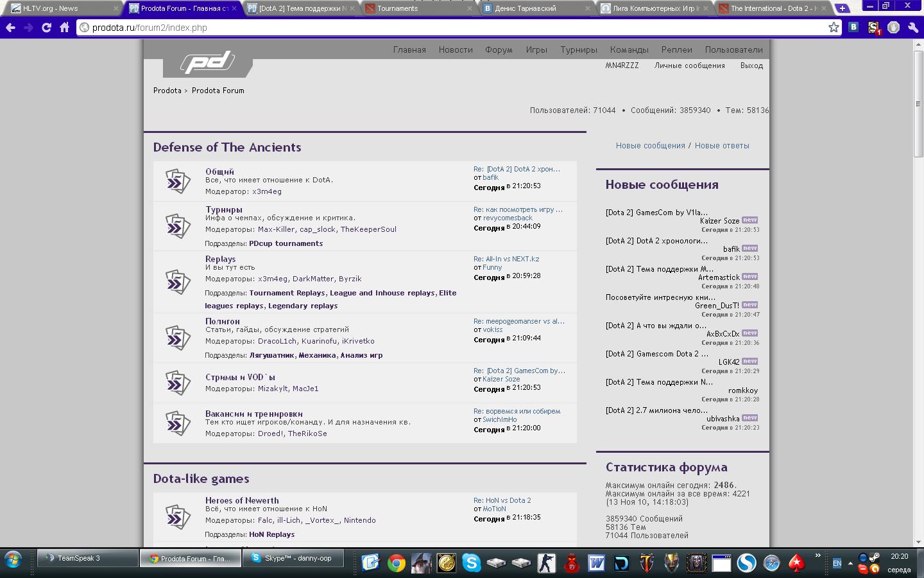Open the Legendary replays subforum

[x=303, y=306]
